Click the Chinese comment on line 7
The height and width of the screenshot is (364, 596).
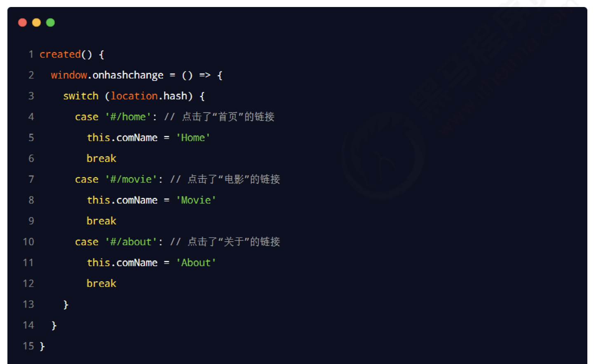[234, 180]
